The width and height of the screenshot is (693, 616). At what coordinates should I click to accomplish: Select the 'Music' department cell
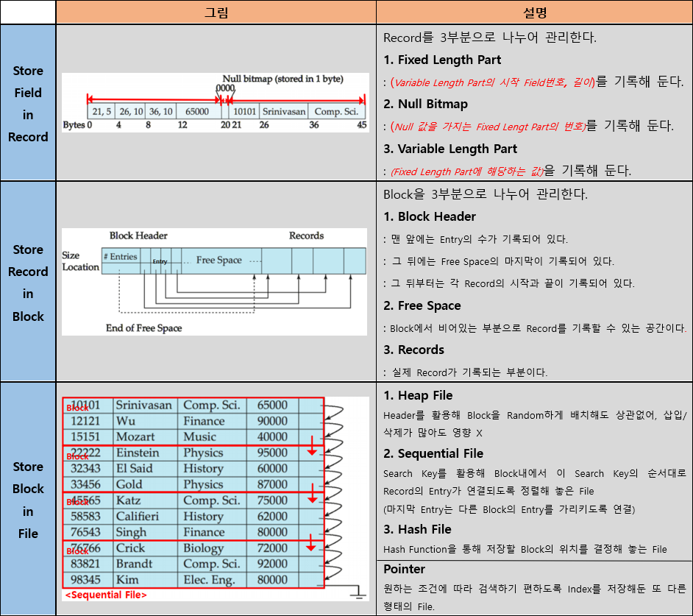pos(212,437)
